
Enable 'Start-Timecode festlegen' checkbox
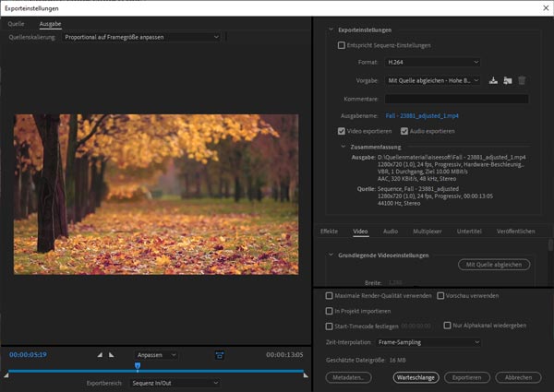[329, 326]
